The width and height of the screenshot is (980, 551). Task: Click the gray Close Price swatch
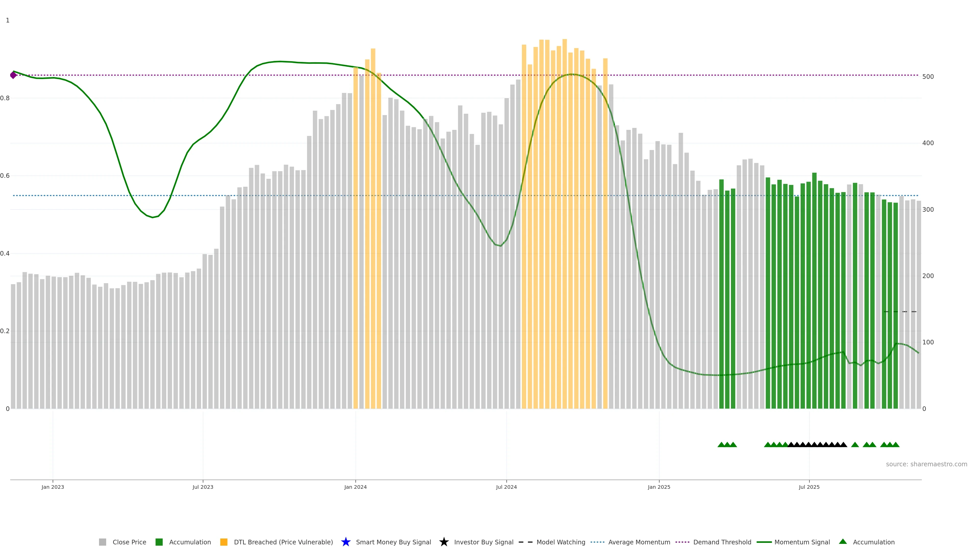[102, 542]
